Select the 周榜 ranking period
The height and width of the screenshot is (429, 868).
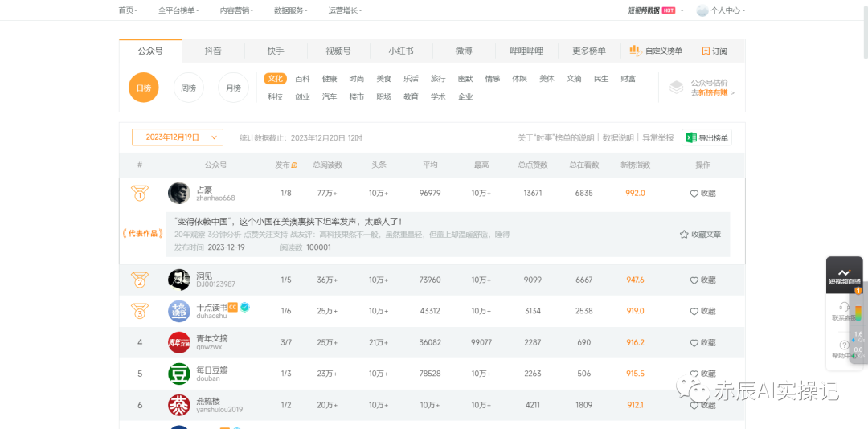tap(189, 88)
